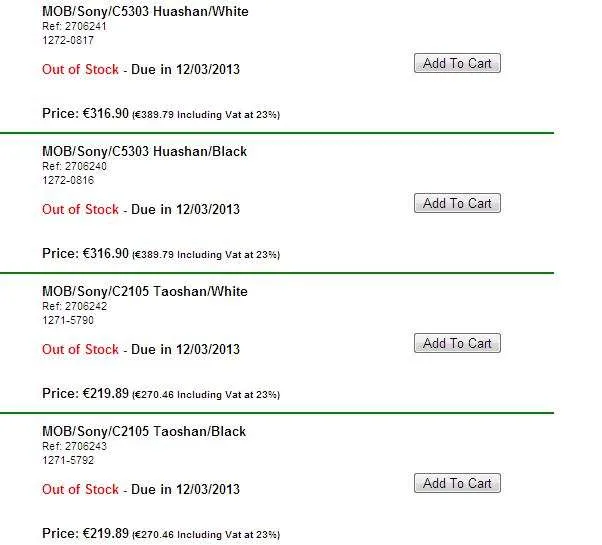Screen dimensions: 602x545
Task: Click Out of Stock label for Huashan White
Action: pyautogui.click(x=80, y=69)
